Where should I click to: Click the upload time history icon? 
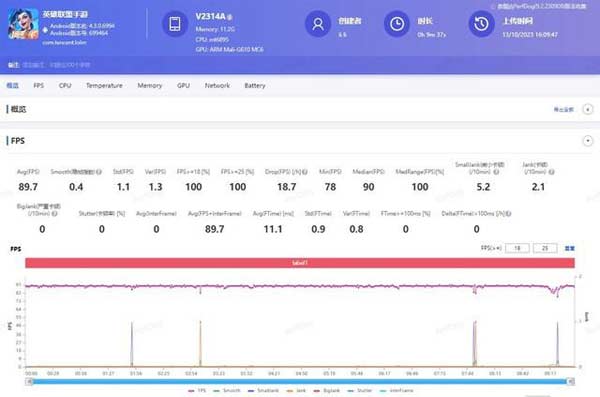(481, 24)
